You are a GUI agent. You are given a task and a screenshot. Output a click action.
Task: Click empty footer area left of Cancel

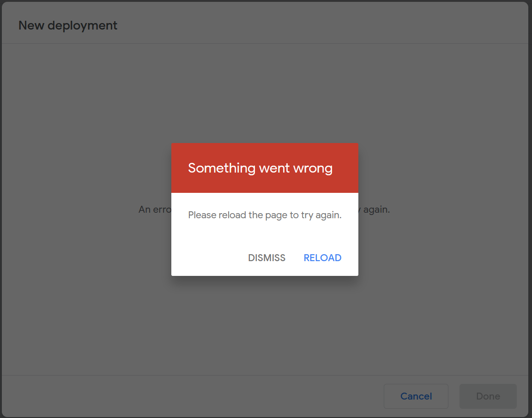(190, 396)
